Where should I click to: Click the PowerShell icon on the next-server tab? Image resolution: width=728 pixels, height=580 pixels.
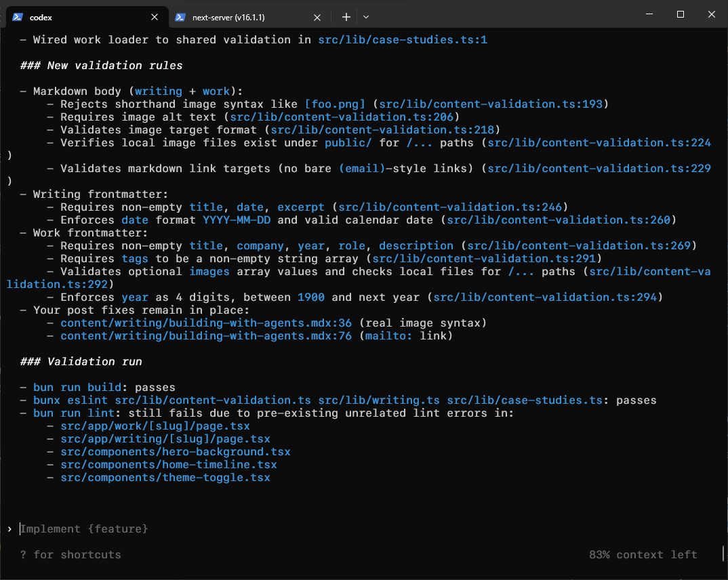tap(179, 16)
